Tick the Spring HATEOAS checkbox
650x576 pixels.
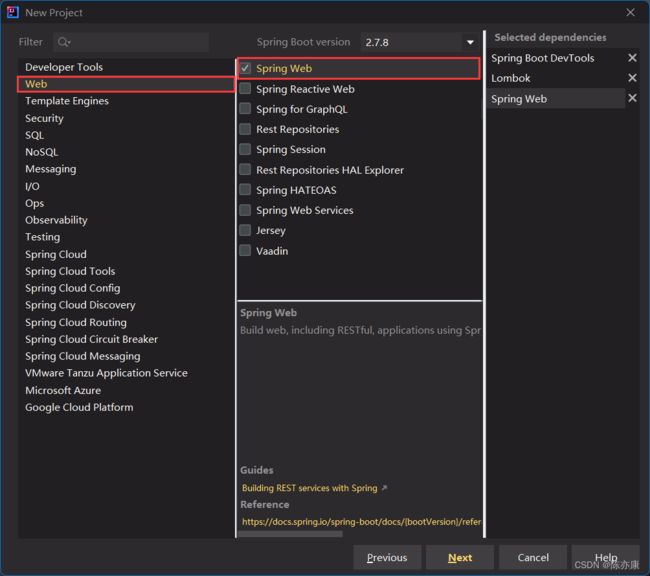(245, 190)
